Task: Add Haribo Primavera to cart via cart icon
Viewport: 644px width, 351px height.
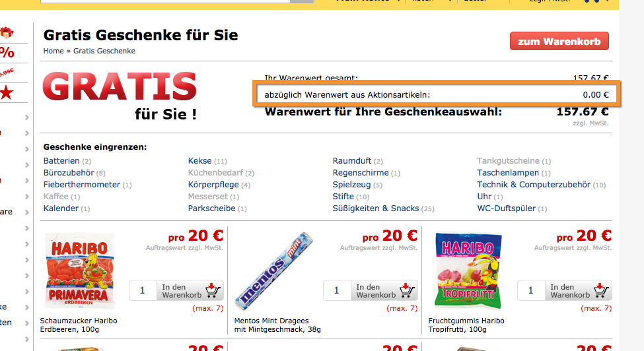Action: click(x=213, y=290)
